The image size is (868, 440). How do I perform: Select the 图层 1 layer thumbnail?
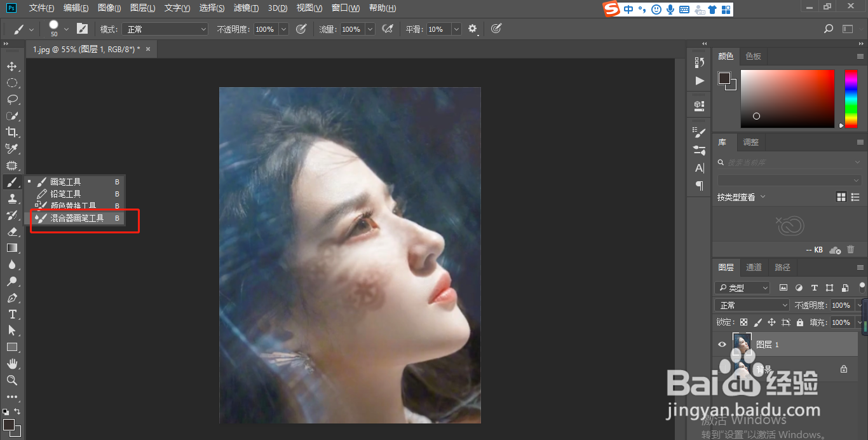point(742,344)
